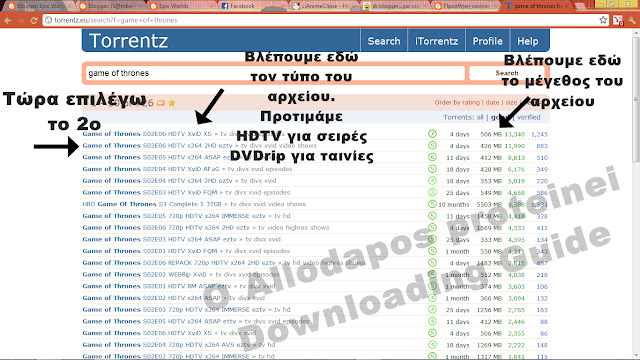Click the yellow star icon near results header
Screen dimensions: 640x360
(x=171, y=102)
